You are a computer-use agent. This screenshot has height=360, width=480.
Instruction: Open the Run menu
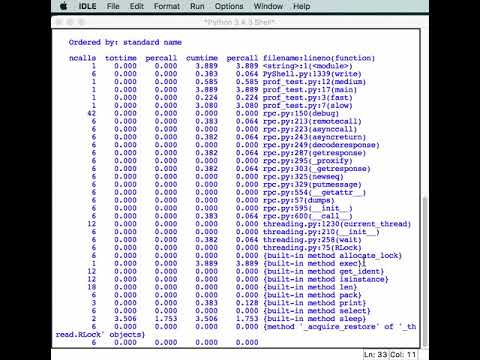tap(197, 6)
